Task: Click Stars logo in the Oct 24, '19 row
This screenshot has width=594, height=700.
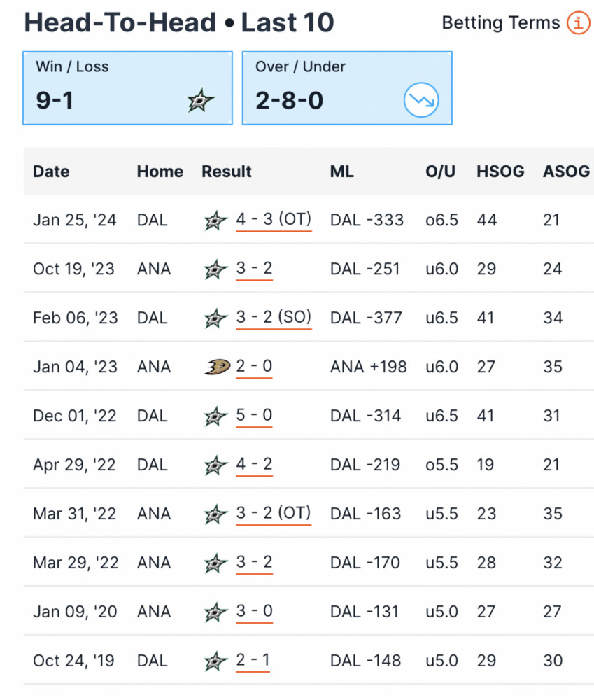Action: (216, 661)
